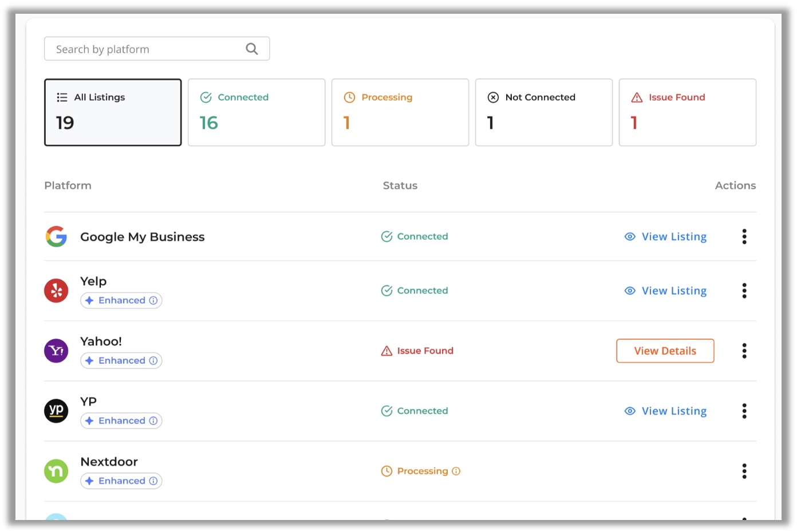Image resolution: width=797 pixels, height=532 pixels.
Task: Click Enhanced badge under YP
Action: pos(121,420)
